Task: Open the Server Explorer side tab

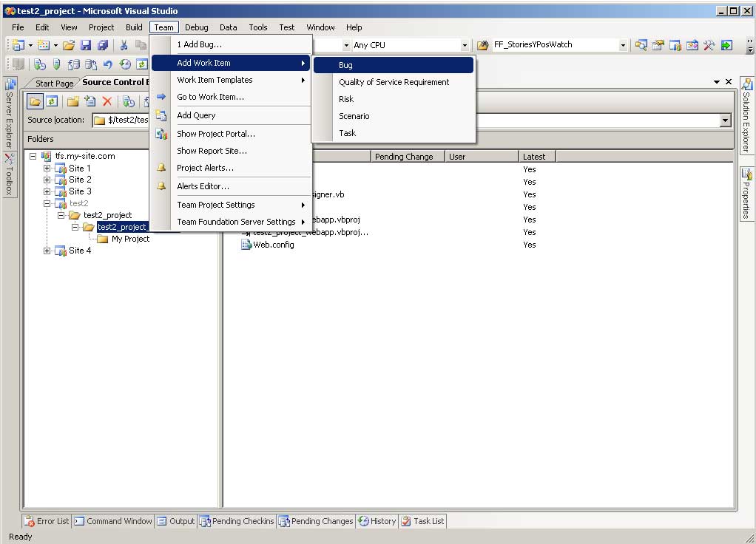Action: coord(10,114)
